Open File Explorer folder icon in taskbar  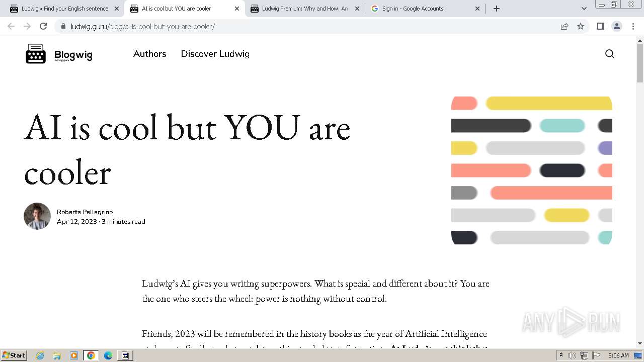pos(57,355)
